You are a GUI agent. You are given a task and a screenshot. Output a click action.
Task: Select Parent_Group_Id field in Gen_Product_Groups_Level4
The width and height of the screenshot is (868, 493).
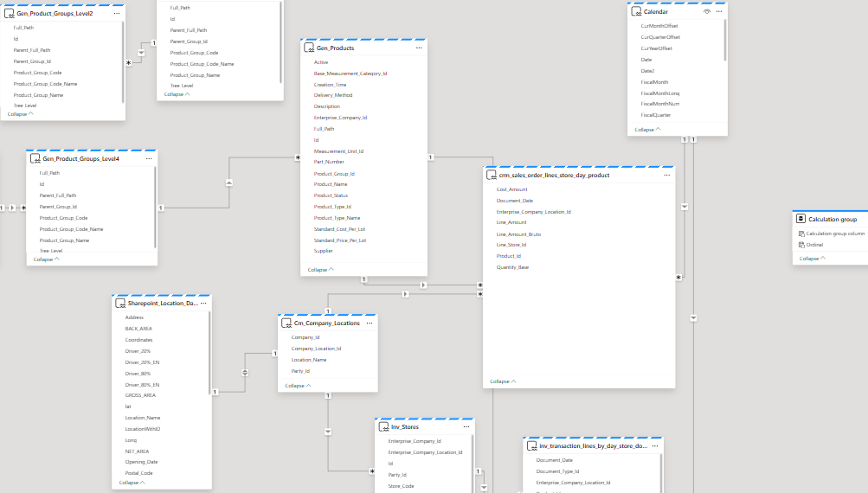click(58, 207)
